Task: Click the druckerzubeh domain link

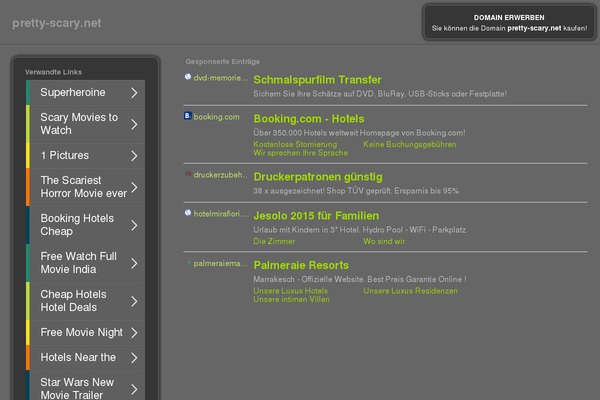Action: [x=220, y=175]
